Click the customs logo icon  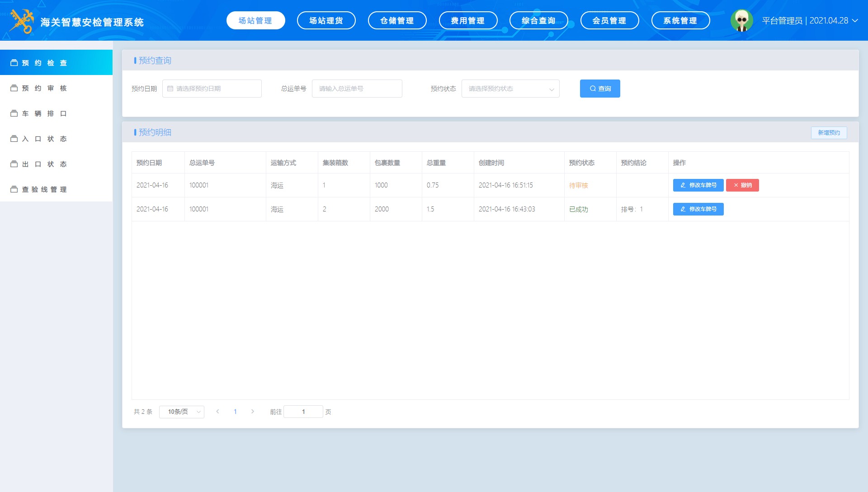coord(22,21)
